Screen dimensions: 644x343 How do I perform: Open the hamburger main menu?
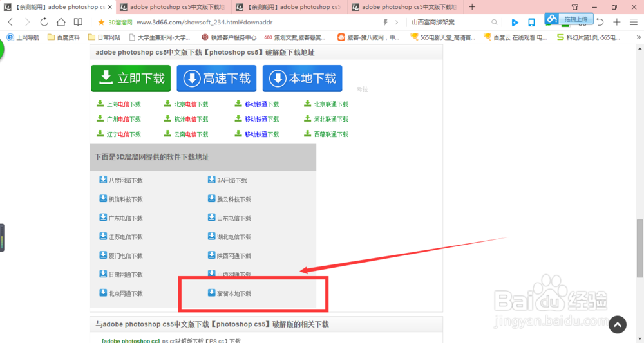click(x=634, y=22)
